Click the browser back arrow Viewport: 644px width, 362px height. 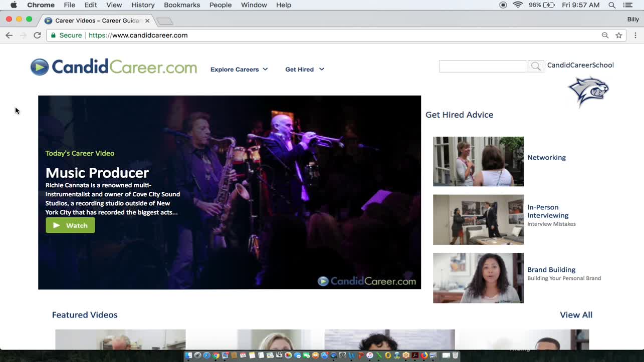9,35
